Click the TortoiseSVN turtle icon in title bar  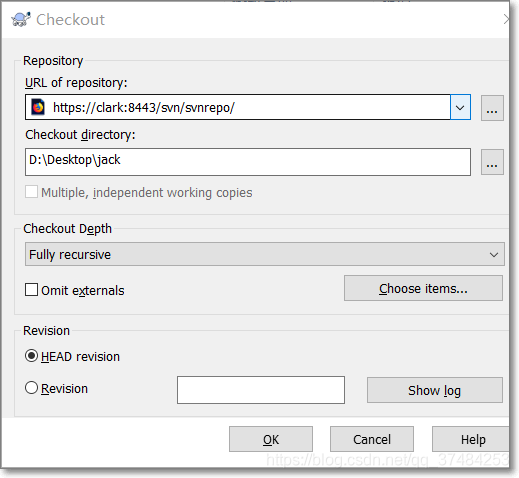[21, 19]
